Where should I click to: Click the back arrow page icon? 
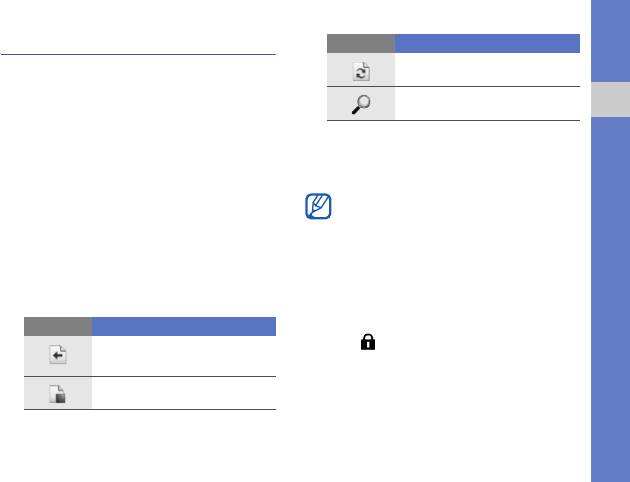(x=58, y=355)
